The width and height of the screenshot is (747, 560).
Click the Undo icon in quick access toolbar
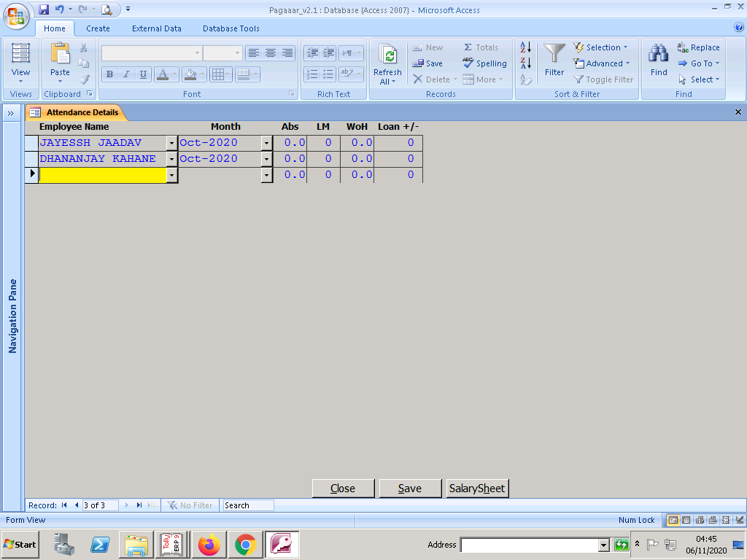[x=59, y=9]
